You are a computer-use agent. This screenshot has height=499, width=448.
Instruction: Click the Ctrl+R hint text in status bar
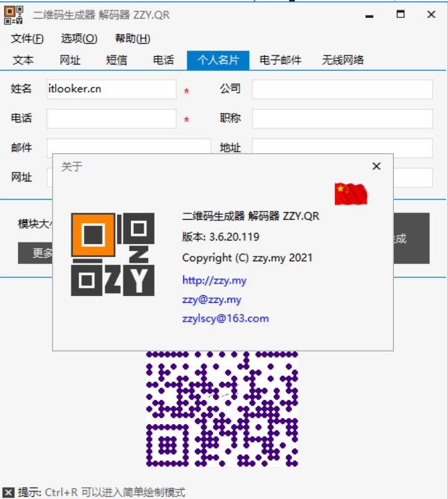tap(115, 492)
